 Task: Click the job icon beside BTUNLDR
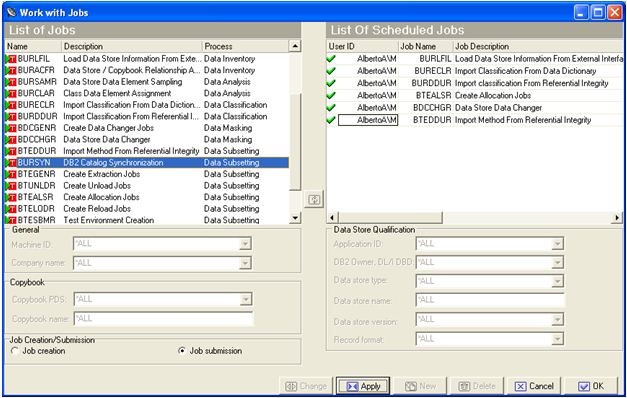[11, 186]
